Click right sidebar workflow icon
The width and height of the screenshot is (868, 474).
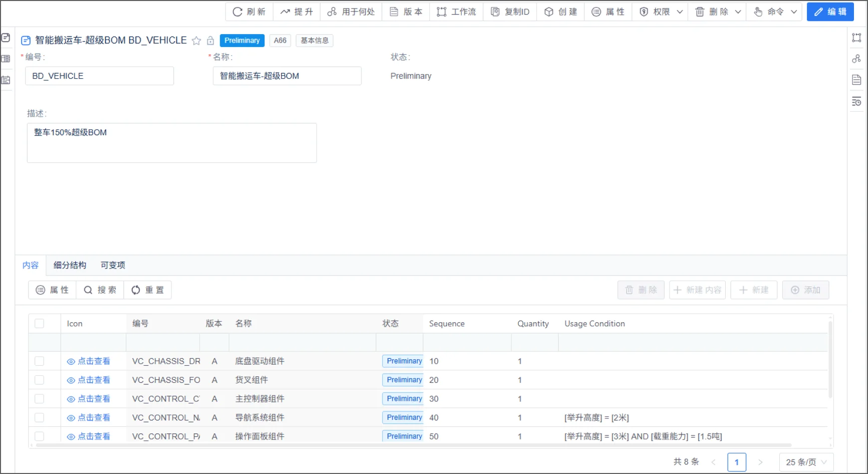pos(856,38)
